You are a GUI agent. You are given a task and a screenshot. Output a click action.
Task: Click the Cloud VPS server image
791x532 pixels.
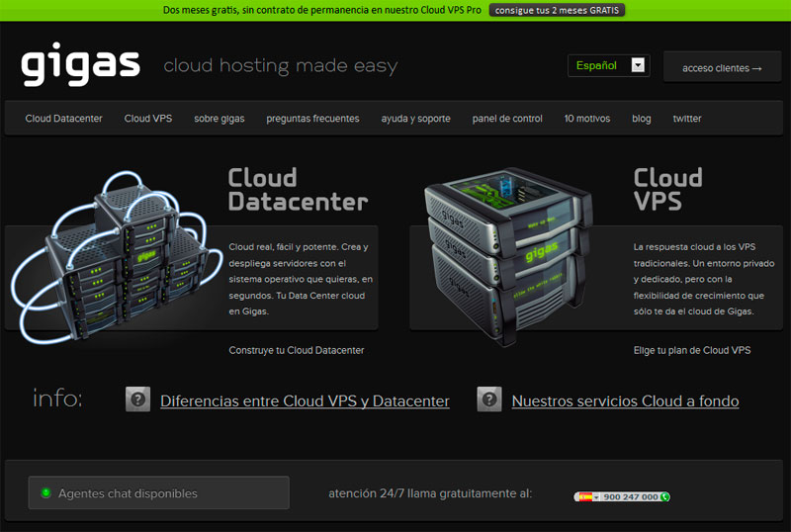tap(508, 255)
